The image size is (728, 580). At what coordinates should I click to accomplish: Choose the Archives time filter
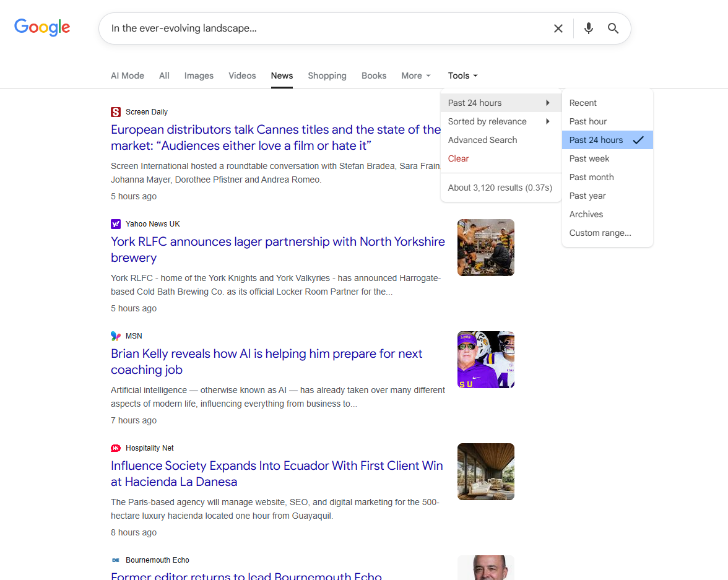click(607, 214)
